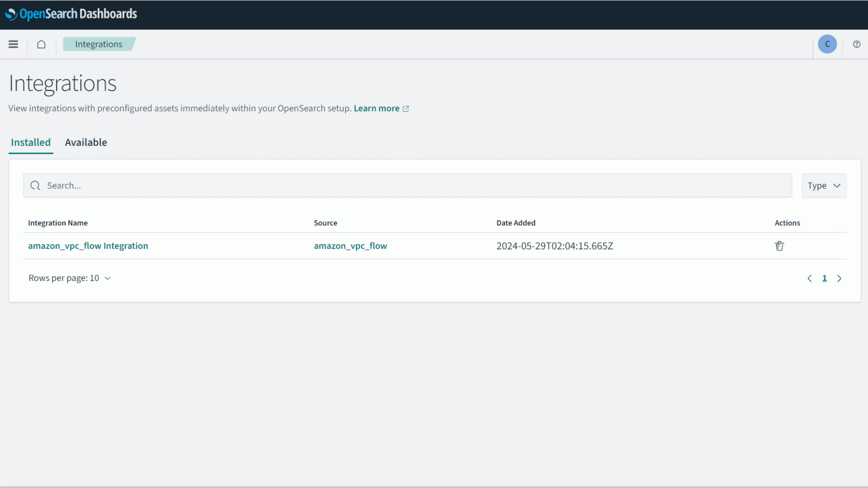Screen dimensions: 868x488
Task: Click the OpenSearch Dashboards logo
Action: coord(71,14)
